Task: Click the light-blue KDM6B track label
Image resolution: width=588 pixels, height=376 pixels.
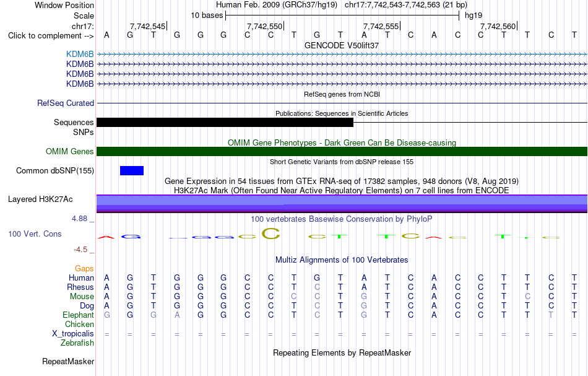Action: point(80,55)
